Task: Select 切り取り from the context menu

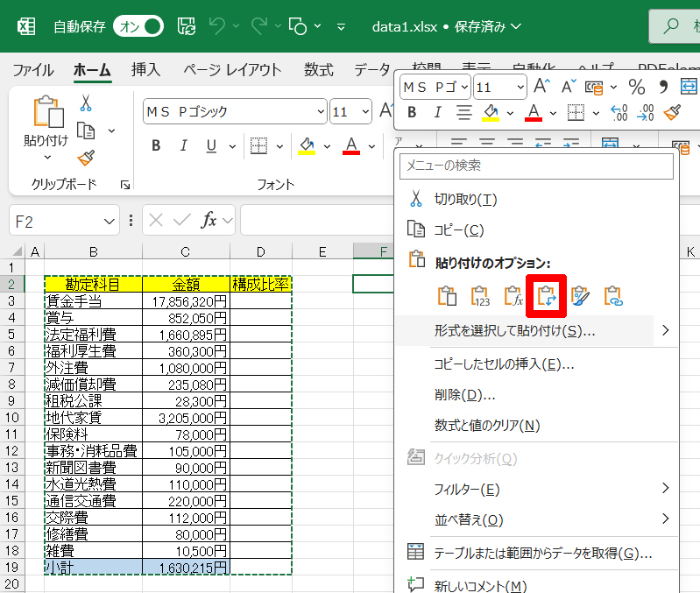Action: coord(465,200)
